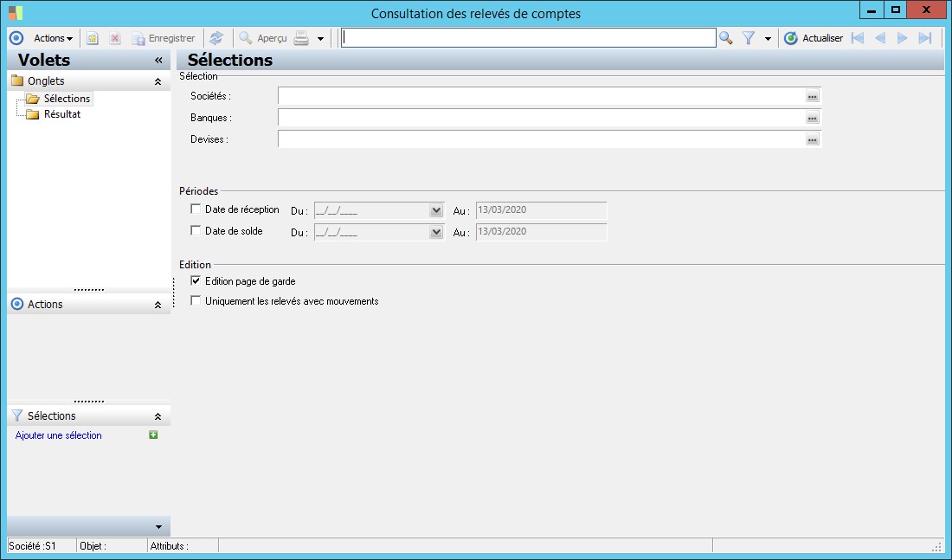
Task: Focus the Banques input field
Action: 542,118
